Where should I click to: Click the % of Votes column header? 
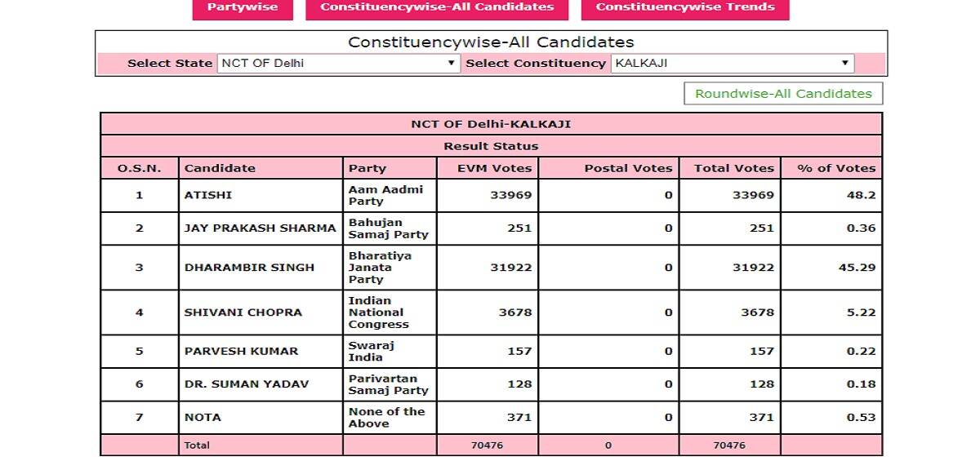click(831, 168)
